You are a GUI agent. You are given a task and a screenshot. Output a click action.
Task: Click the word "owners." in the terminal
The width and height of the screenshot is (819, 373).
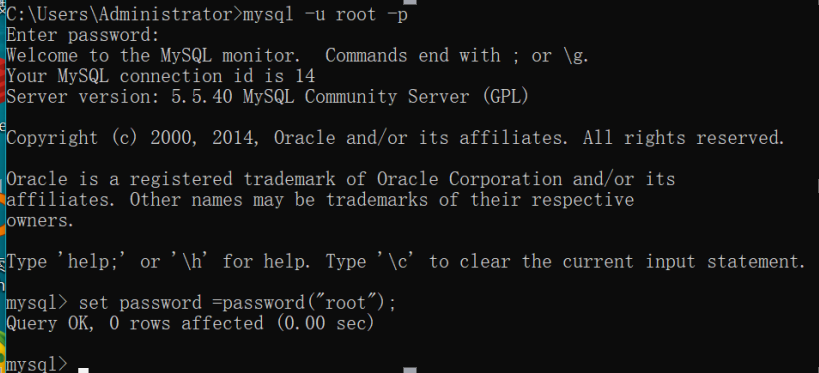tap(40, 220)
